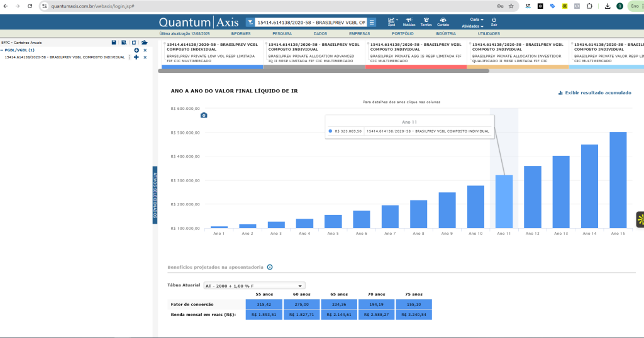Open the PORTFÓLIO menu

click(x=402, y=33)
